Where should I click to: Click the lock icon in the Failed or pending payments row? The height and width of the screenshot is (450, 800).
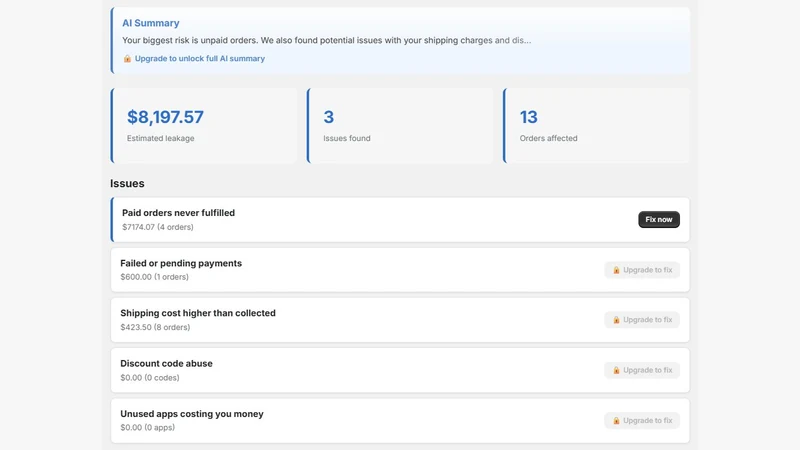click(x=616, y=270)
